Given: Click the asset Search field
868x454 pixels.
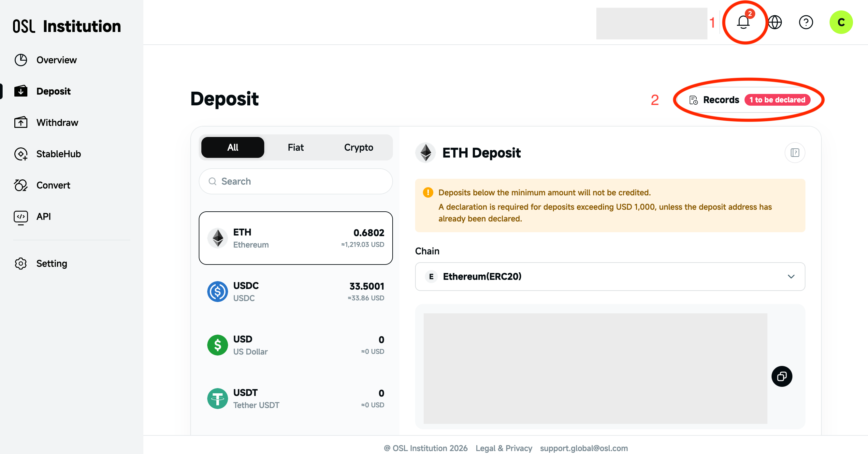Looking at the screenshot, I should point(296,181).
